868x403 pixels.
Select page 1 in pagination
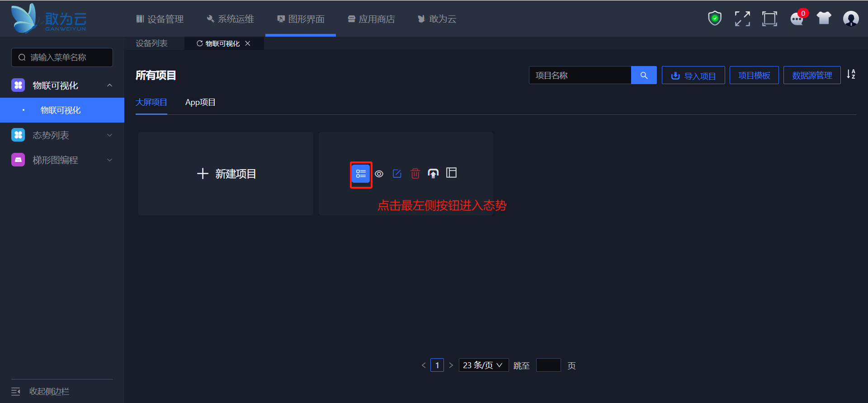[437, 365]
